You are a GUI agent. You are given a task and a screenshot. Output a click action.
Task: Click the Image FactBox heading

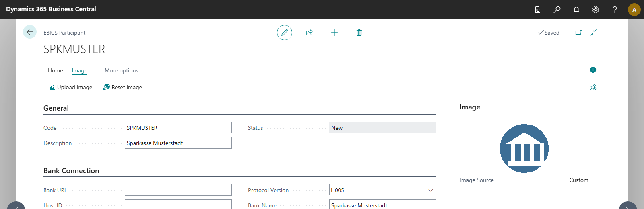click(470, 107)
